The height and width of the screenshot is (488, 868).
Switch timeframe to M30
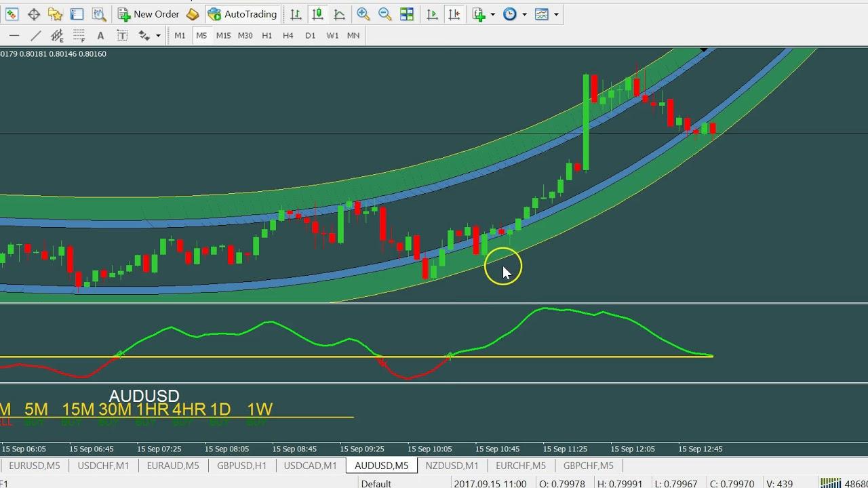[245, 35]
